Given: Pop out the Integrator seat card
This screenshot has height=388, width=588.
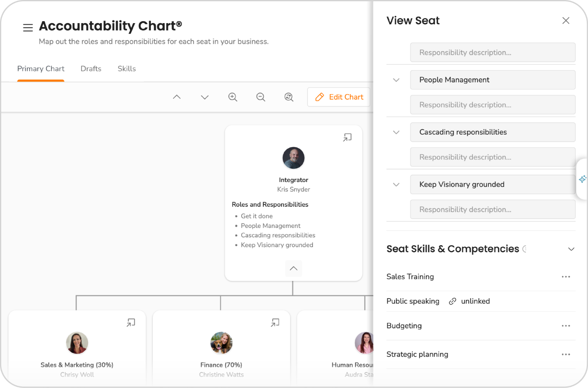Looking at the screenshot, I should (x=347, y=137).
